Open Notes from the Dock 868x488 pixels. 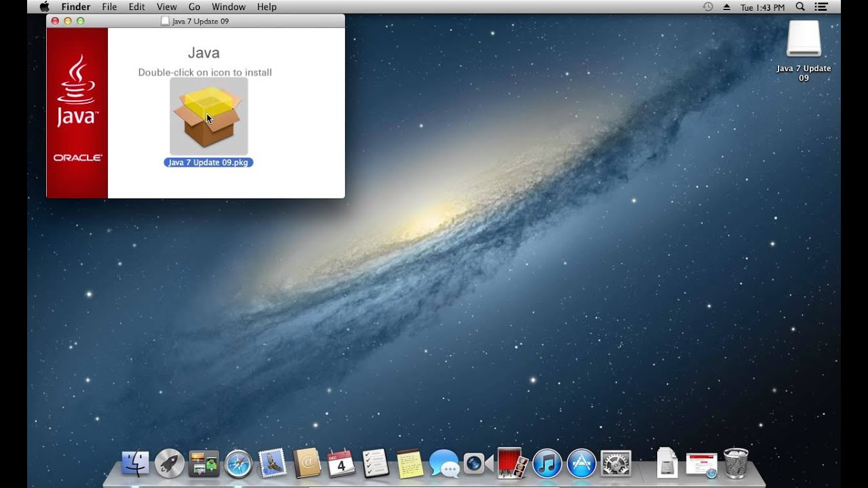point(410,464)
